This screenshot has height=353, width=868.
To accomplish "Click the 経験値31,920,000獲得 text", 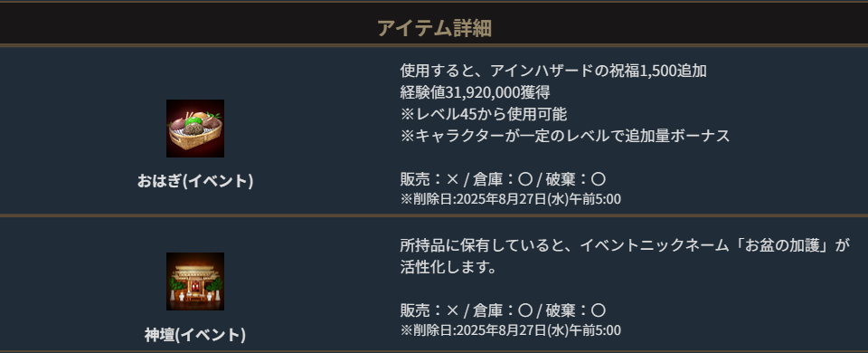I will 475,92.
